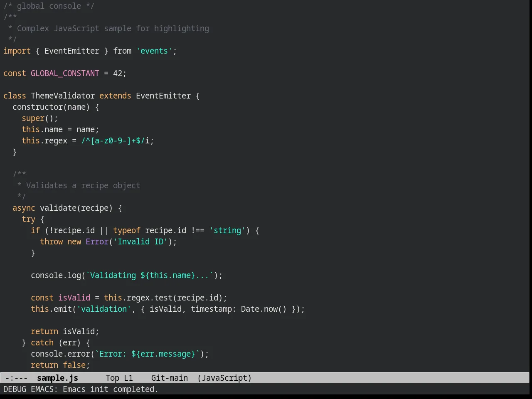Click 'this.name = name;' assignment line

60,129
